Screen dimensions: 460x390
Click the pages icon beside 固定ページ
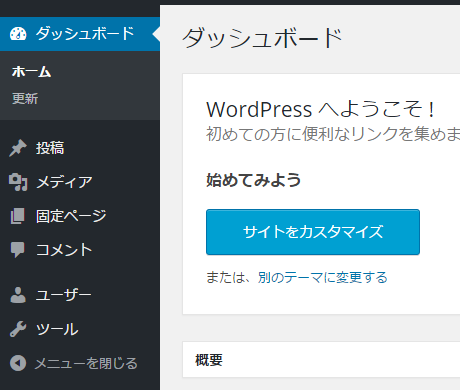tap(18, 216)
